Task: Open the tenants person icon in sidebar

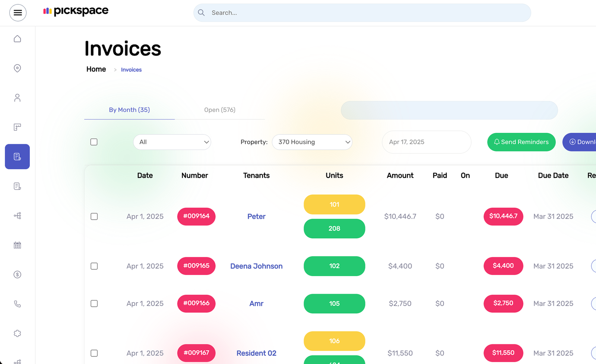Action: [17, 98]
